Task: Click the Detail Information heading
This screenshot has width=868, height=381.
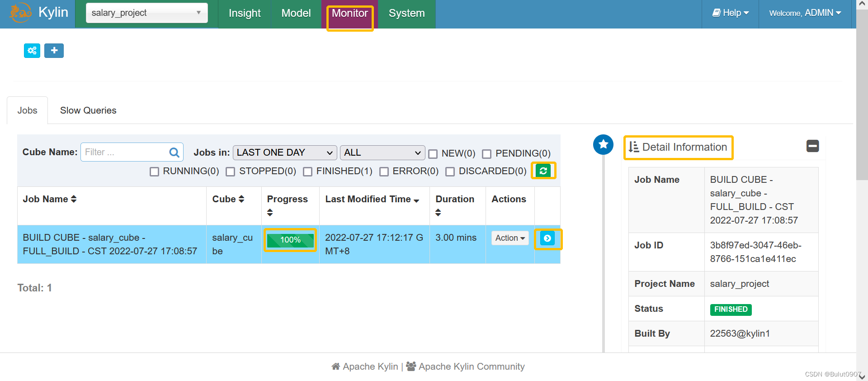Action: [684, 147]
